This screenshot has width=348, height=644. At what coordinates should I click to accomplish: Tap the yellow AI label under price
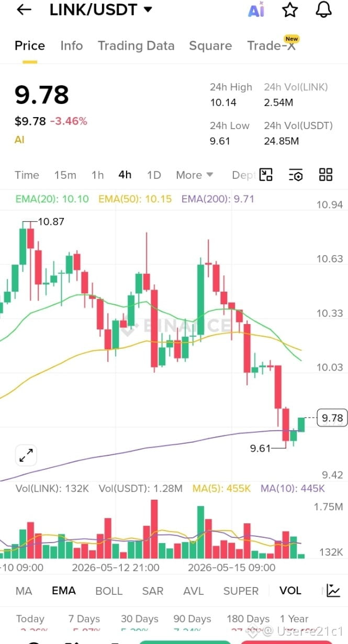tap(19, 140)
